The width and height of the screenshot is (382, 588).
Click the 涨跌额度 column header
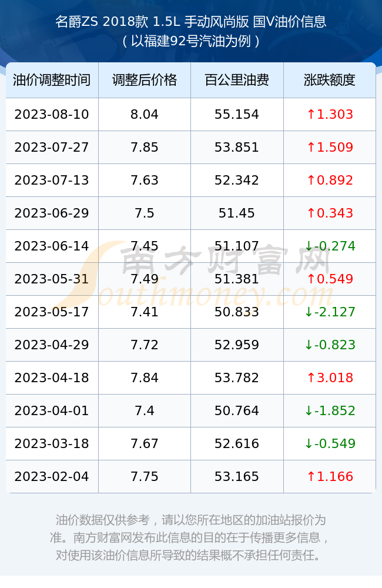tap(330, 80)
